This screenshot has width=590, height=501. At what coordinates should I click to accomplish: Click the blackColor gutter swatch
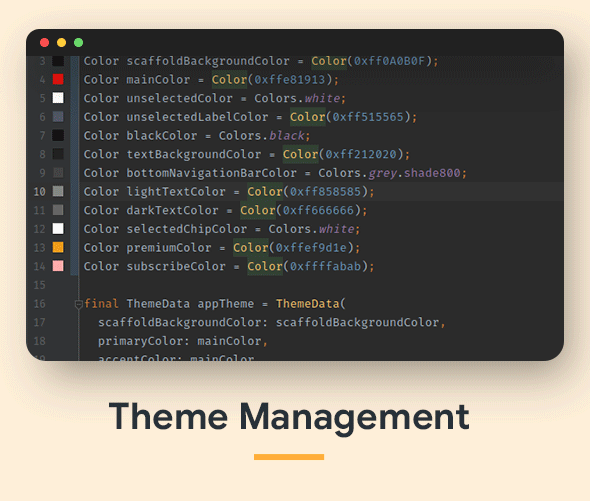click(x=58, y=135)
